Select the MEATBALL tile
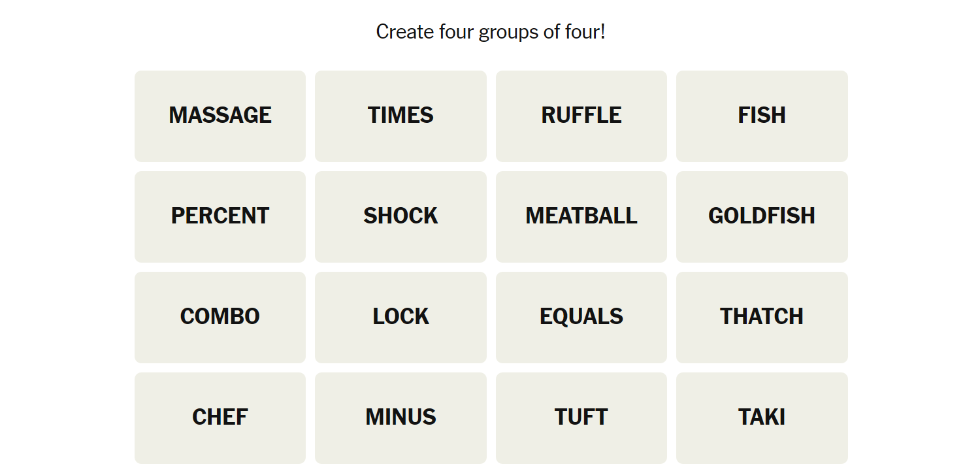The width and height of the screenshot is (980, 475). click(x=581, y=216)
